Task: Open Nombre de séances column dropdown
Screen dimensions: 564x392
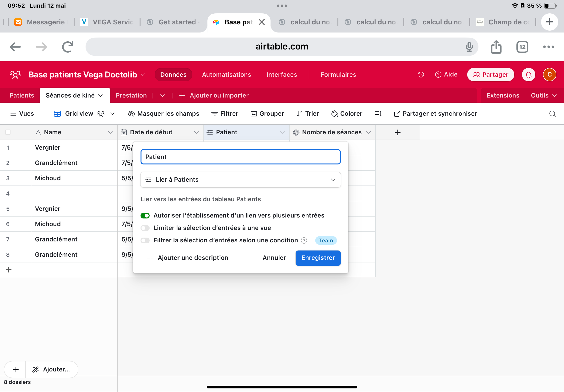Action: [368, 132]
